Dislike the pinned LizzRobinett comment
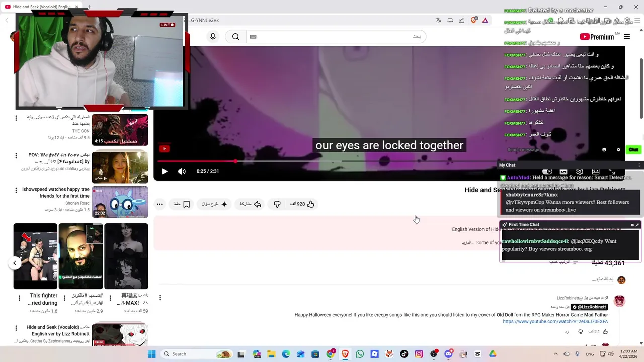Image resolution: width=644 pixels, height=362 pixels. pos(581,332)
